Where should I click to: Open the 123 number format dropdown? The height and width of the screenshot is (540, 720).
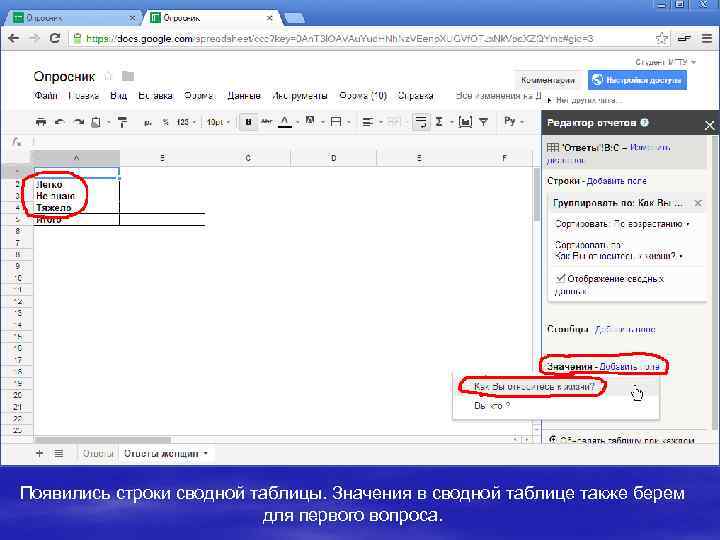[186, 122]
